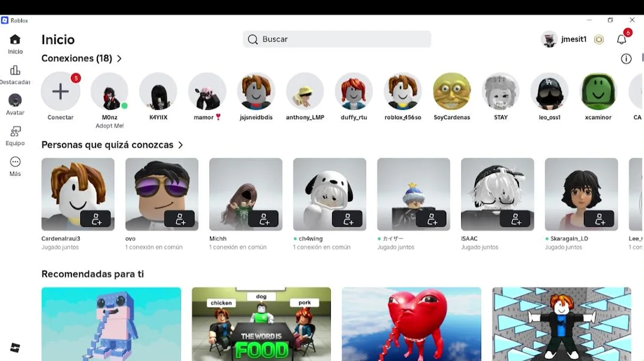Viewport: 644px width, 361px height.
Task: Add Skaragain_LD as connection
Action: coord(600,220)
